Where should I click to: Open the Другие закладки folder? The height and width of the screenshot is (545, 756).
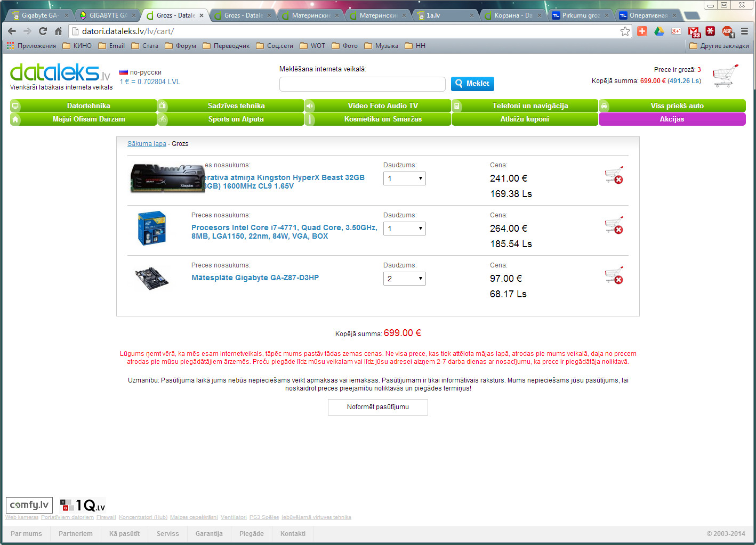tap(719, 46)
